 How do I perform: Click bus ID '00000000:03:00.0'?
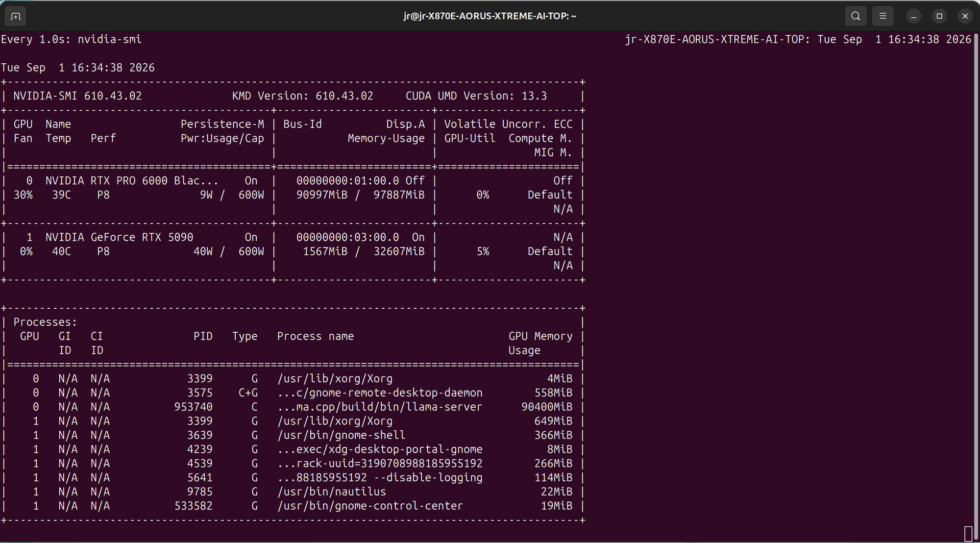click(347, 238)
